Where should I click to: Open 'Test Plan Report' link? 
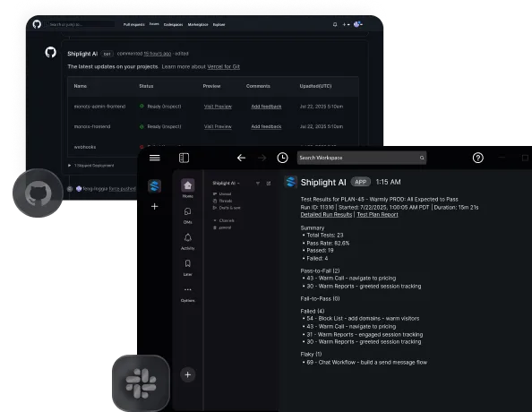pos(377,214)
